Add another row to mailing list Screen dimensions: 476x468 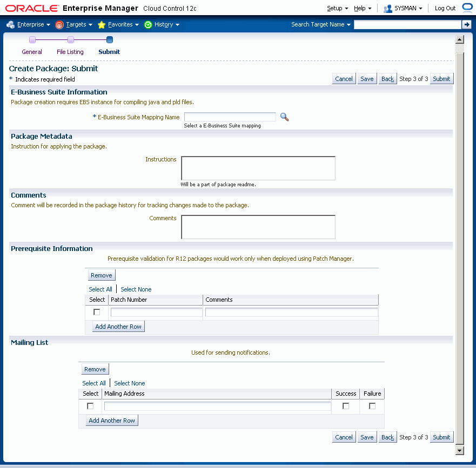tap(112, 420)
